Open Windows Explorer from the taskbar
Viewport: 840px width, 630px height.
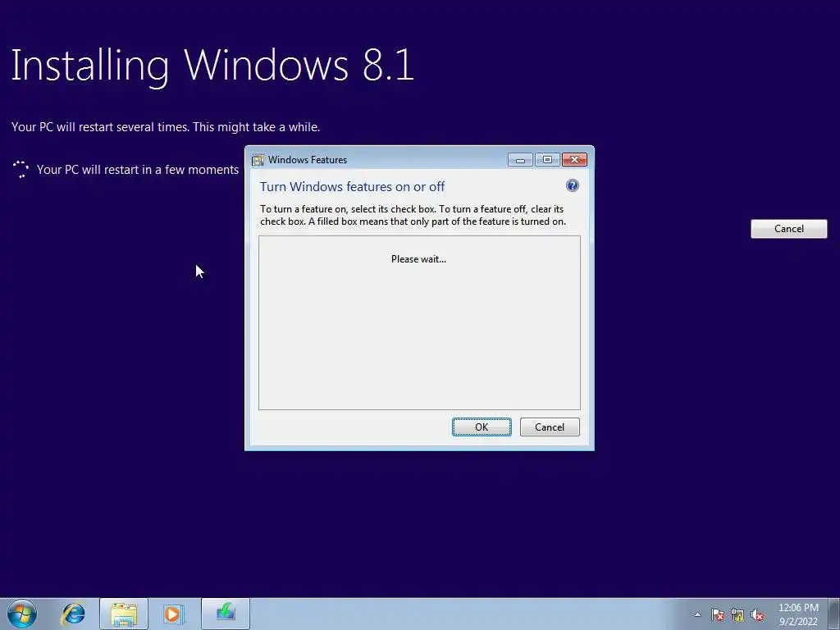pos(124,614)
